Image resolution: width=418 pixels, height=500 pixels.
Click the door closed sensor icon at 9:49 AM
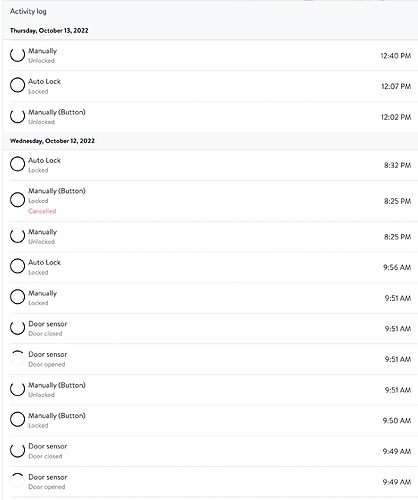pos(17,450)
